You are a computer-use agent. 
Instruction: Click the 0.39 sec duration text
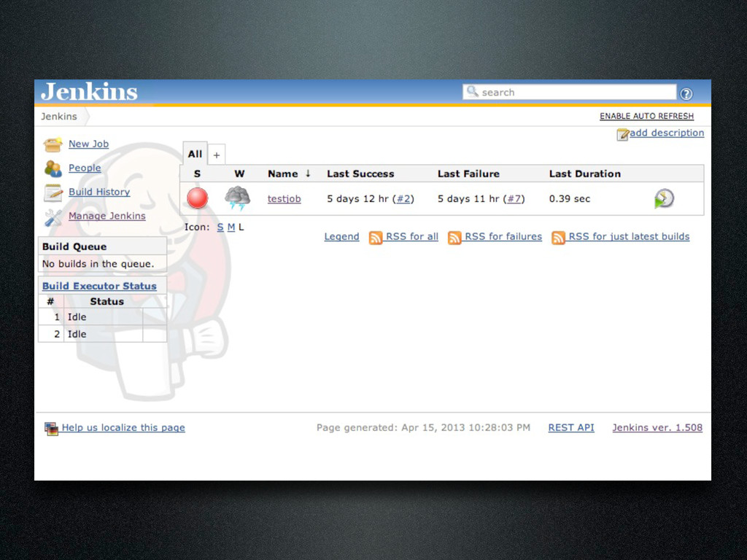coord(569,198)
